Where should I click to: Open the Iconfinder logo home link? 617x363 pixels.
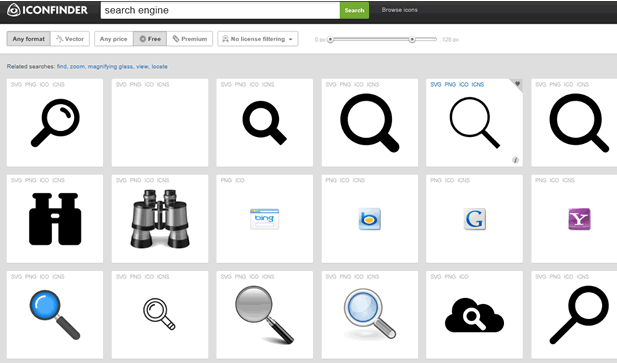pos(47,10)
